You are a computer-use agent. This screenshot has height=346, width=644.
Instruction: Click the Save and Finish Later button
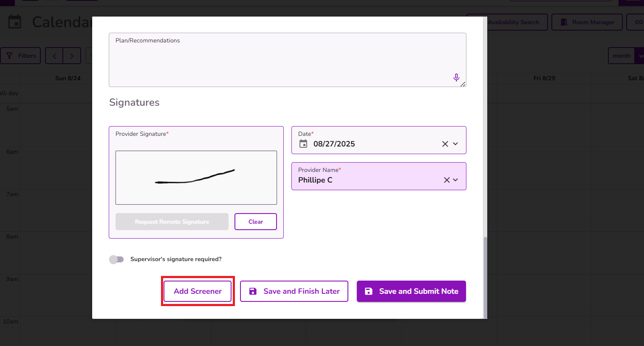click(294, 291)
